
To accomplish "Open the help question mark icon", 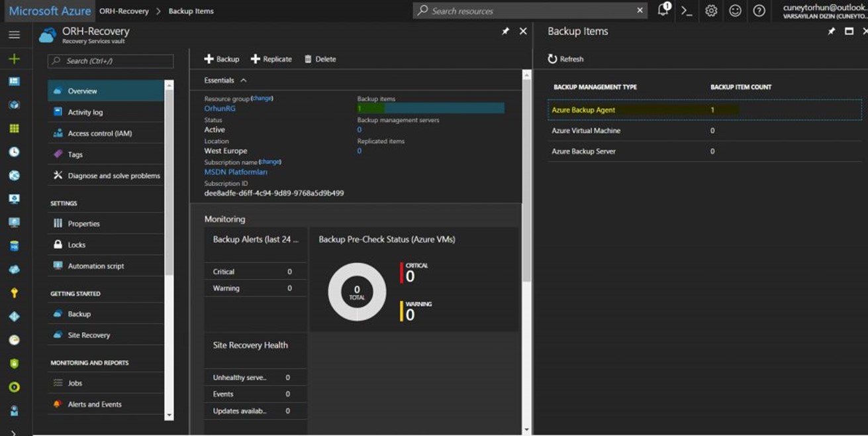I will [759, 11].
